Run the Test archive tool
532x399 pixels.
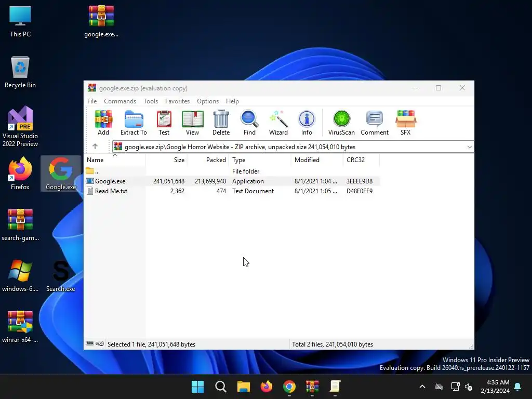pos(164,123)
